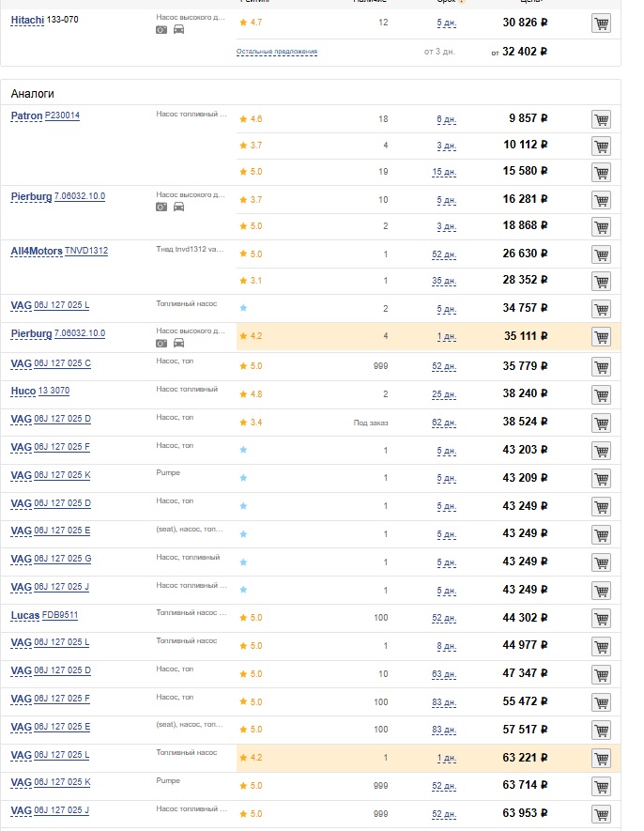Add the 63 221 ₽ highlighted offer to cart
Image resolution: width=644 pixels, height=831 pixels.
point(601,759)
